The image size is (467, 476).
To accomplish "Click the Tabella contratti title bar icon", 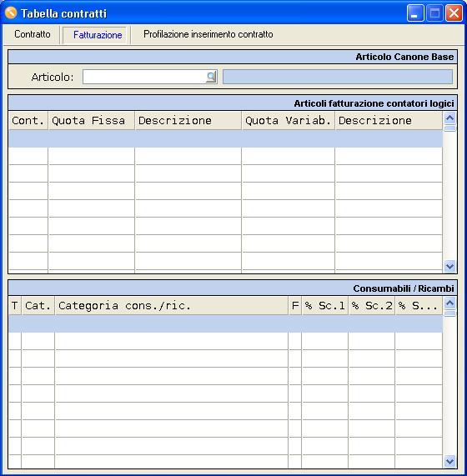I will tap(11, 13).
